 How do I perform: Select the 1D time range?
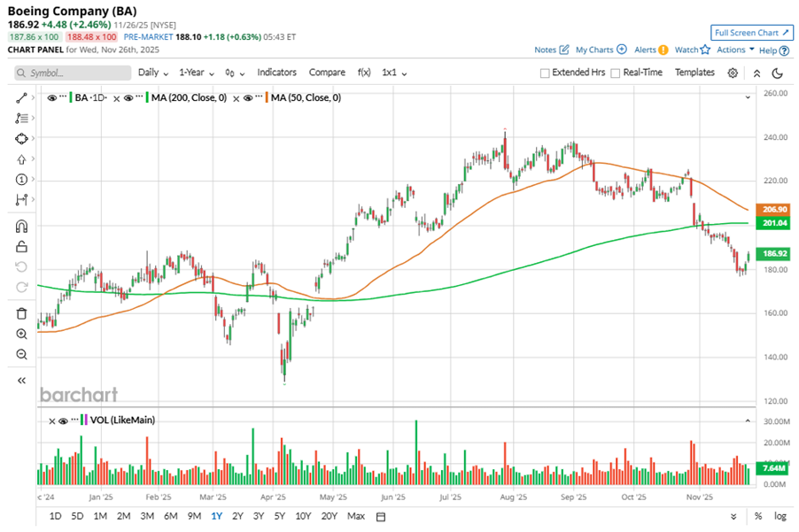click(56, 516)
